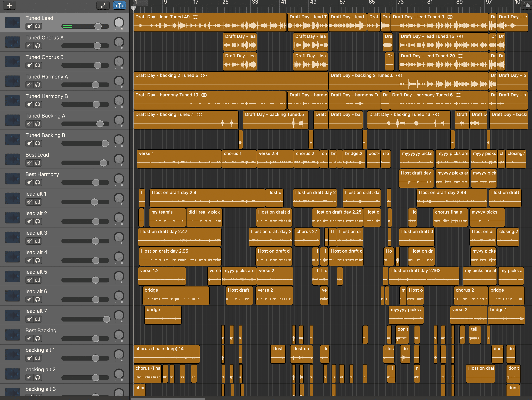Click the Tuned Lead audio waveform icon
532x400 pixels.
[13, 23]
